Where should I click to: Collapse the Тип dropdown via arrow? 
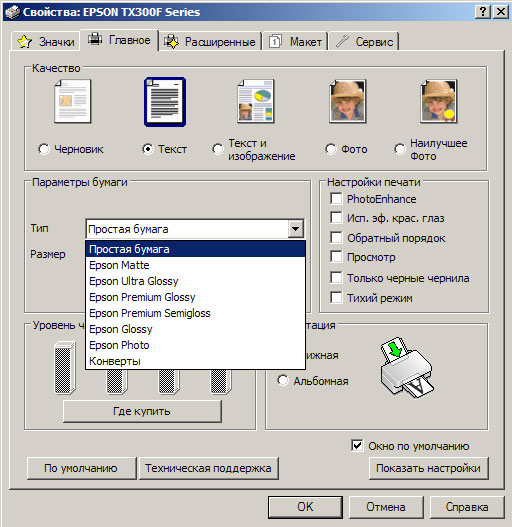tap(296, 229)
